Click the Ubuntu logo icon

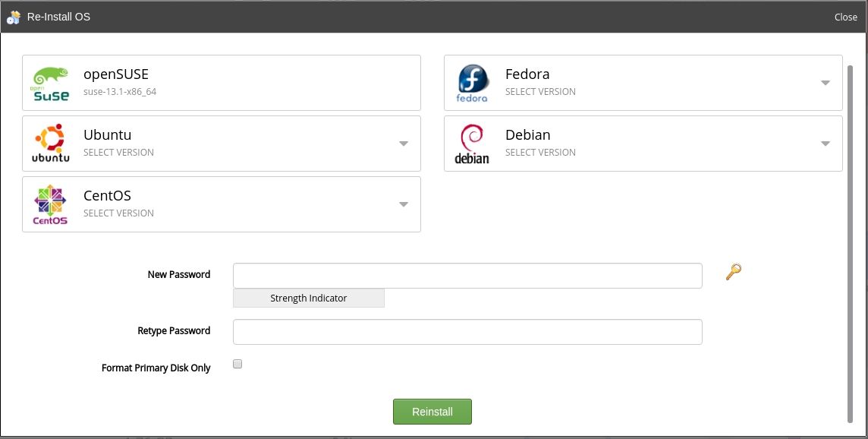coord(51,144)
